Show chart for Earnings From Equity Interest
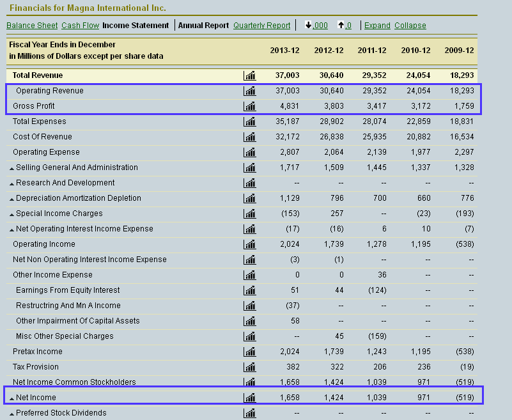 click(x=250, y=290)
